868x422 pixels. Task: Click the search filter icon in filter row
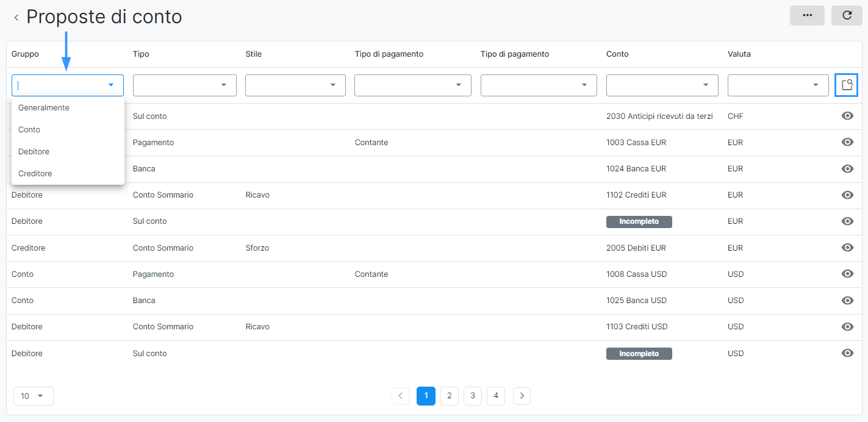pos(846,85)
